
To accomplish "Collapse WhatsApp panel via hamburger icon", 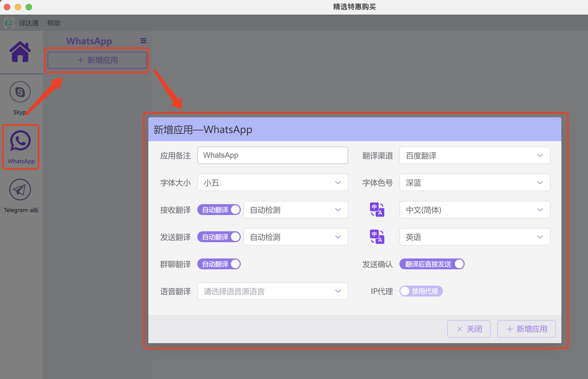I will [x=143, y=41].
